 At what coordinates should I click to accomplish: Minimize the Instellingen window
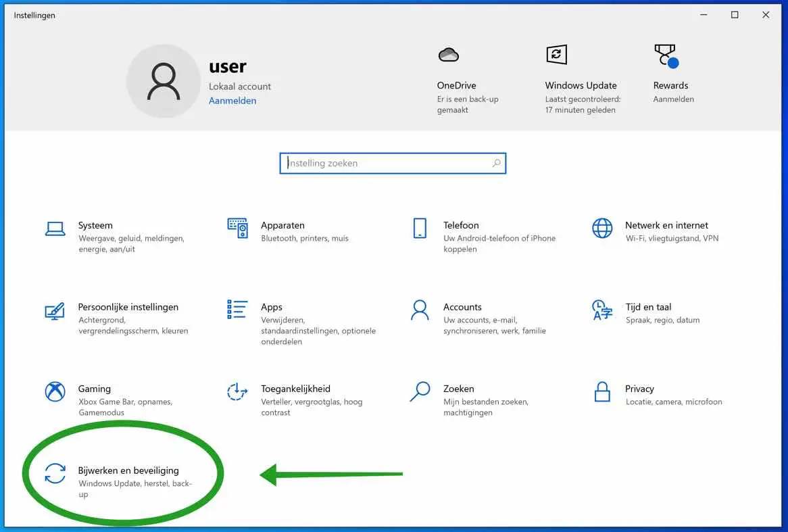704,15
